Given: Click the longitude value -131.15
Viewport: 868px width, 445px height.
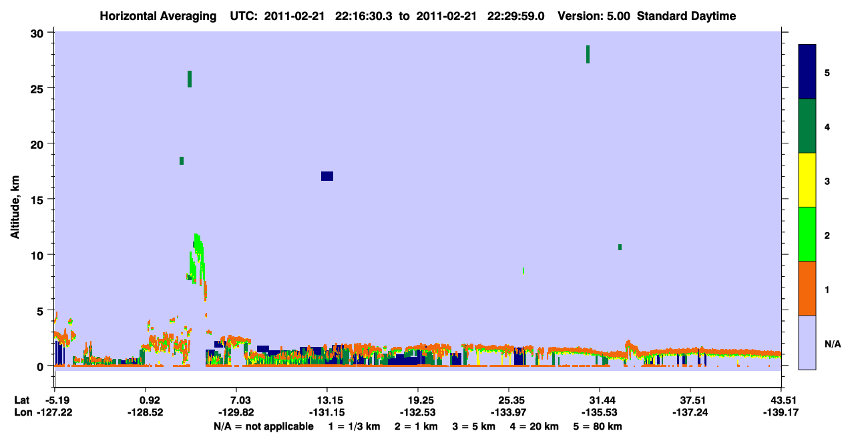Looking at the screenshot, I should (327, 412).
